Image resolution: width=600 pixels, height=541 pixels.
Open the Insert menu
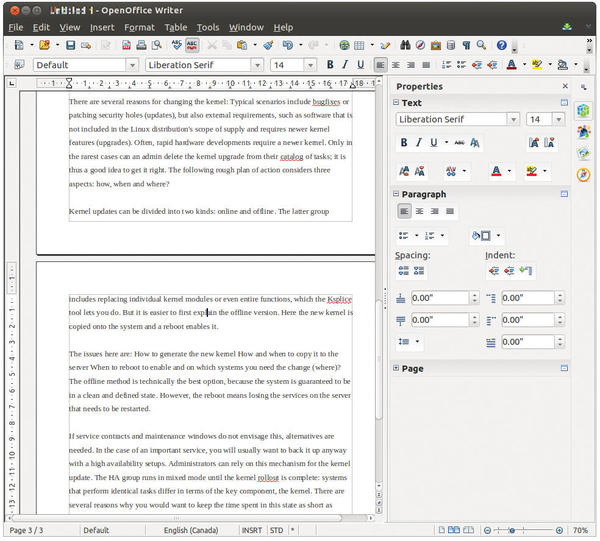coord(102,28)
